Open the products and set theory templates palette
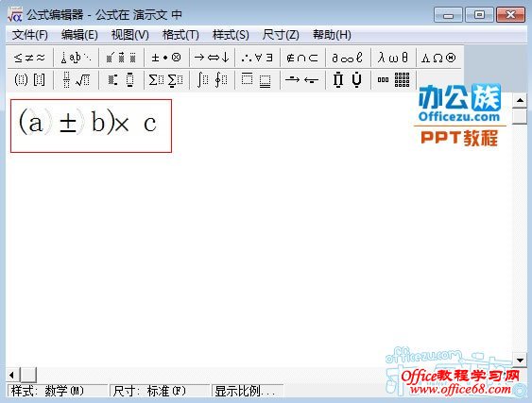 (x=348, y=80)
